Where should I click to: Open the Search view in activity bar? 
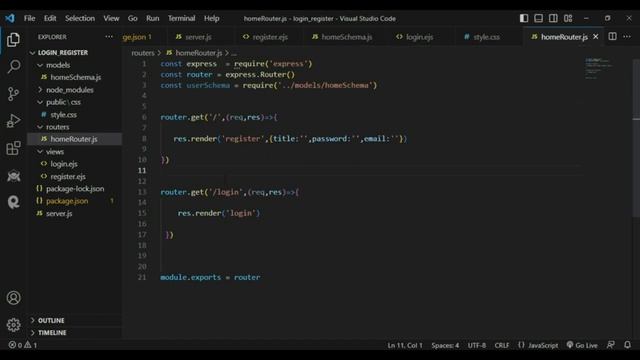(13, 67)
